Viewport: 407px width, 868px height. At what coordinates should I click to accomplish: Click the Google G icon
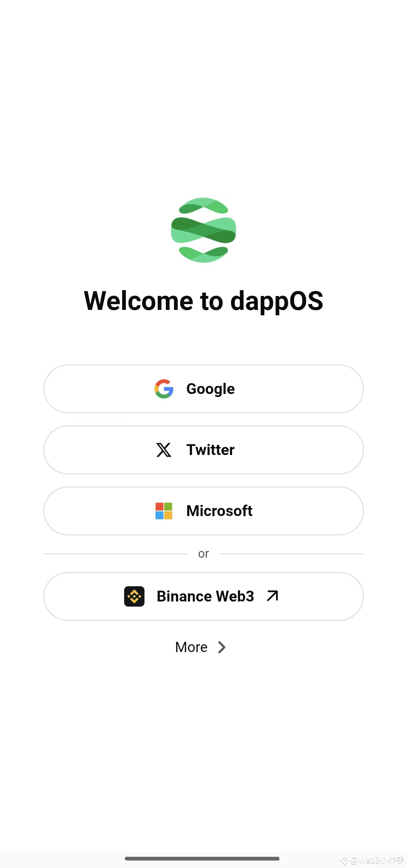tap(164, 389)
